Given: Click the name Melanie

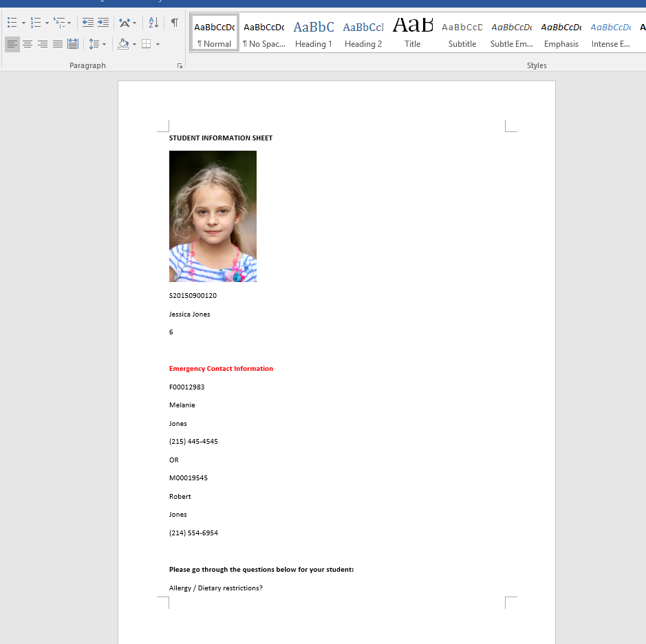Looking at the screenshot, I should [182, 405].
